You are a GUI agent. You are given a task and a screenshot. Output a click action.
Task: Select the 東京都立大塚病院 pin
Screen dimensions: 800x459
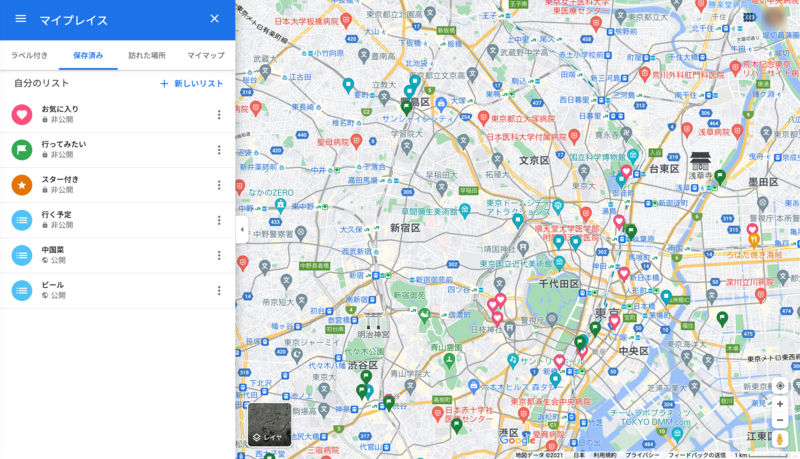point(483,118)
